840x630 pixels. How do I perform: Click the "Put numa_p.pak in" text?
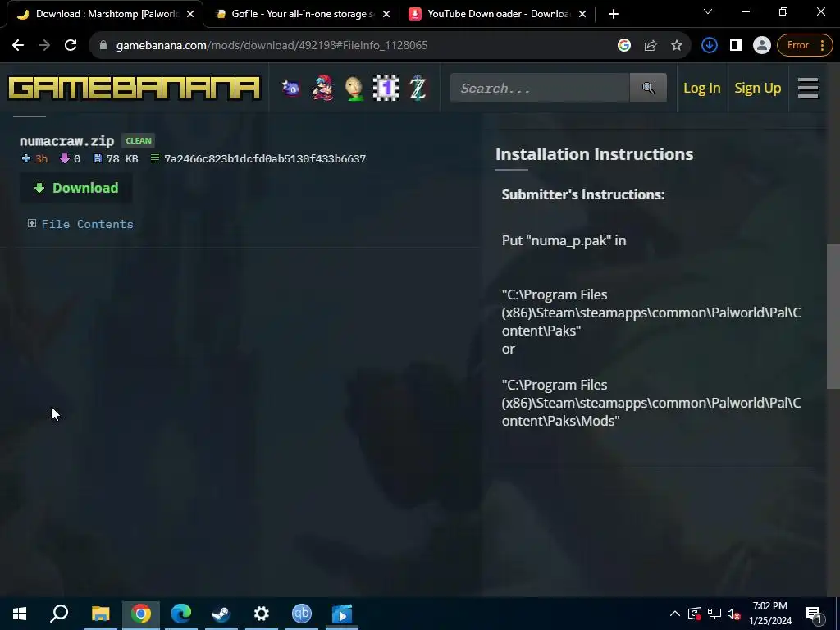(564, 240)
